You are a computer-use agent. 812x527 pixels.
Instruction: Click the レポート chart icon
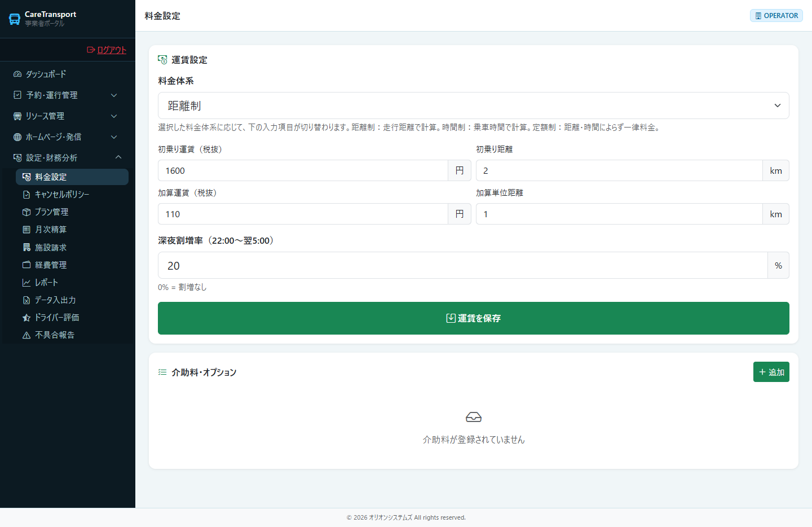pyautogui.click(x=27, y=283)
